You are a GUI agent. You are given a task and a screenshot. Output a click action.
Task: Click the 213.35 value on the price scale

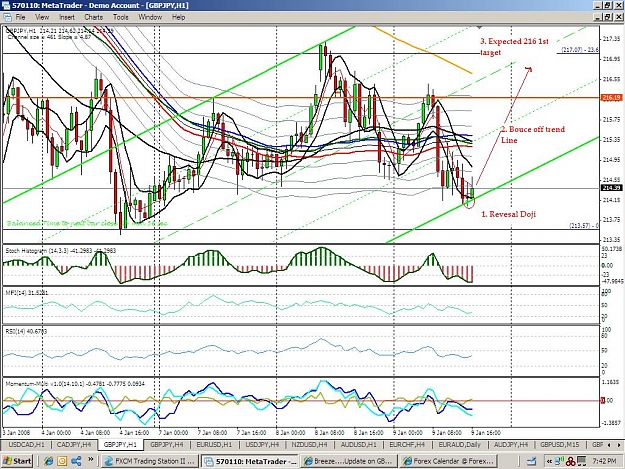point(611,239)
